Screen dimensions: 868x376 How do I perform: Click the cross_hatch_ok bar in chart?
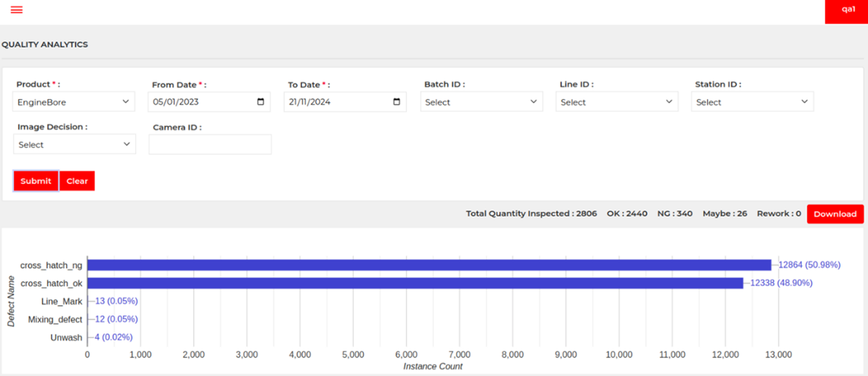[415, 283]
